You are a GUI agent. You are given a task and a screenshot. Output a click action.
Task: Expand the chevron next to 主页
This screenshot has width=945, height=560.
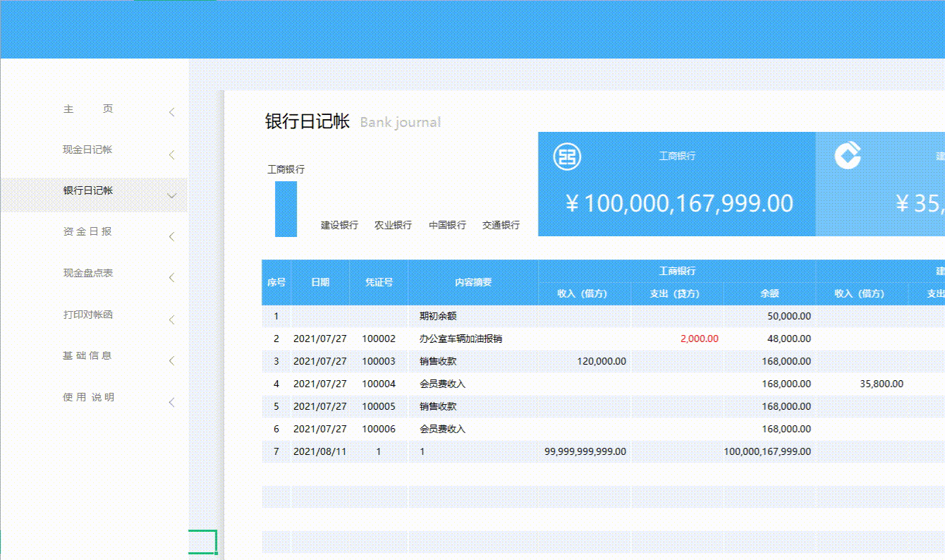pos(171,111)
